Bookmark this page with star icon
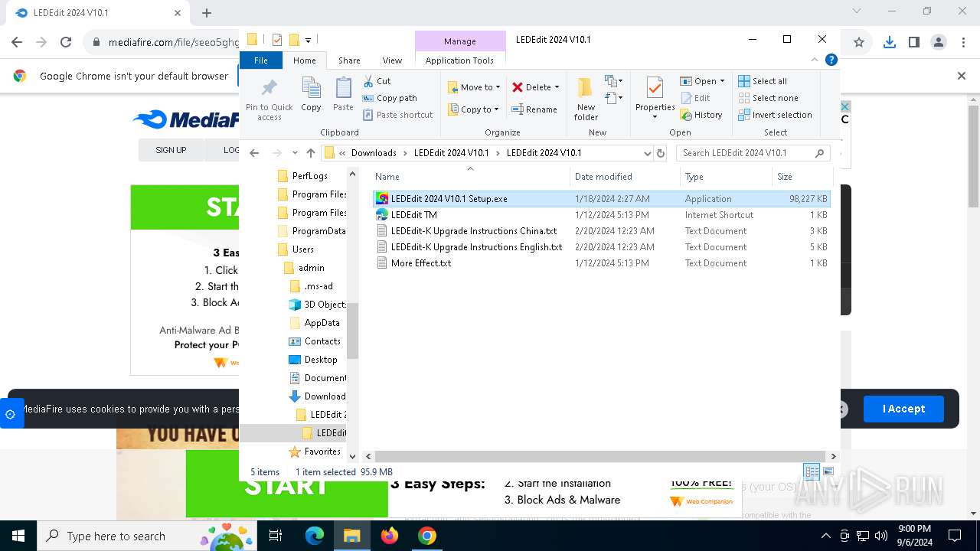Screen dimensions: 980x551 pos(859,43)
